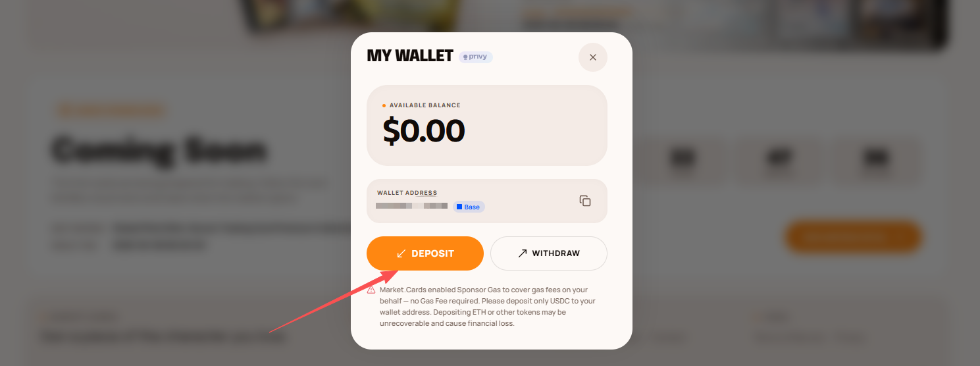Click the $0.00 balance amount
Image resolution: width=980 pixels, height=366 pixels.
pos(424,130)
